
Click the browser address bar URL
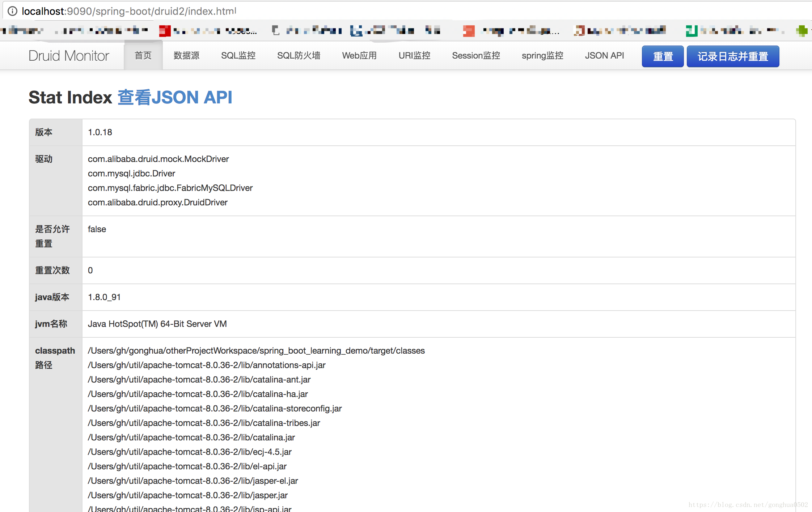click(129, 11)
